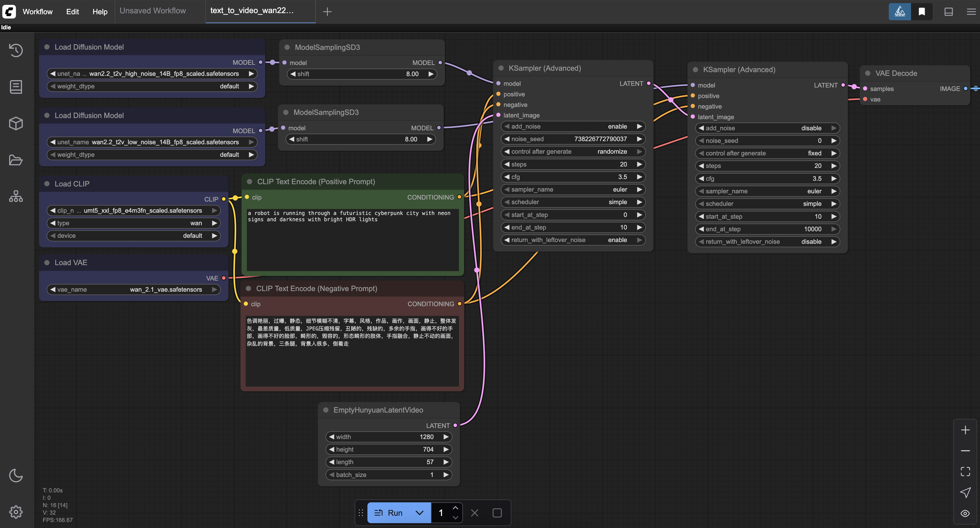Screen dimensions: 980x528
Task: Open the queue history sidebar icon
Action: coord(16,50)
